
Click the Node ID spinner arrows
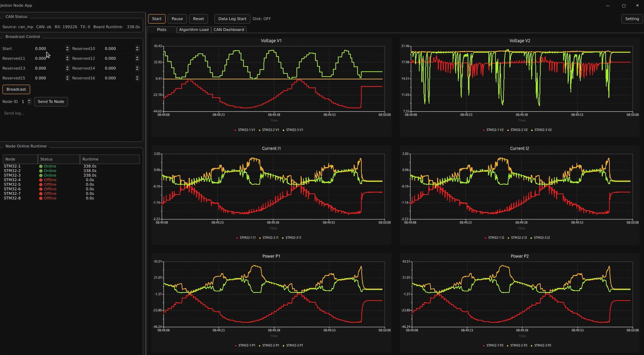(29, 101)
